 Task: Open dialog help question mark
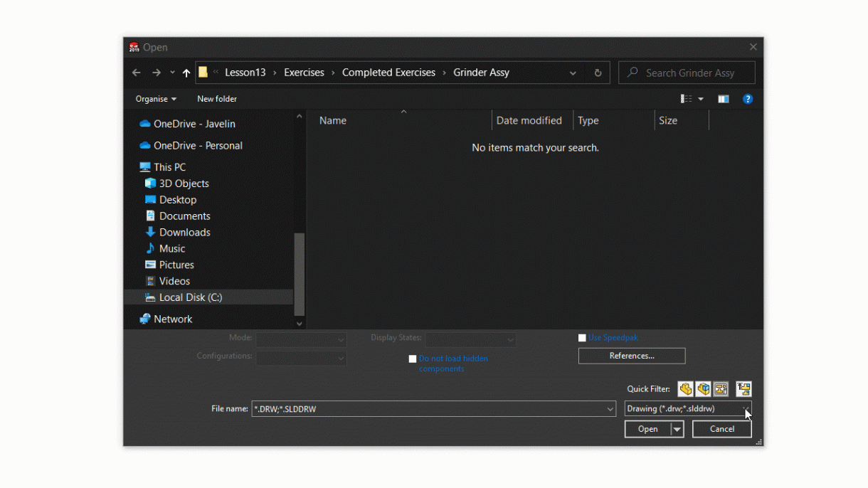[x=748, y=99]
